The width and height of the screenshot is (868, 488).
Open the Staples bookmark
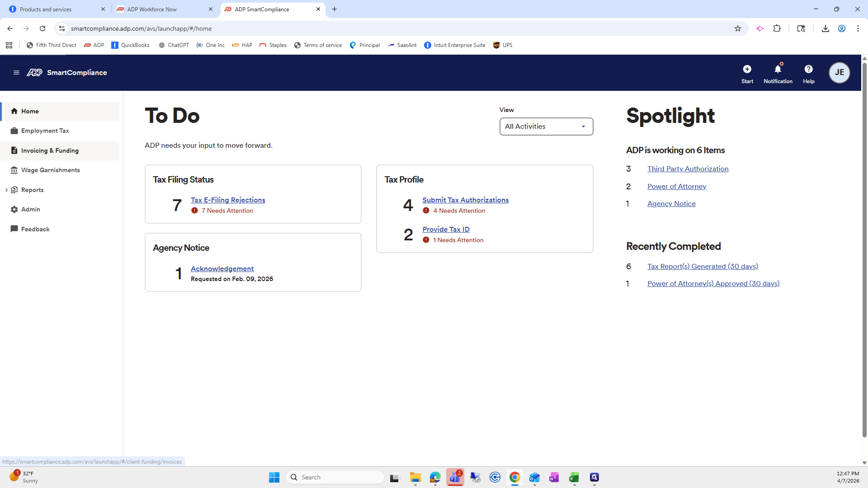pos(273,45)
